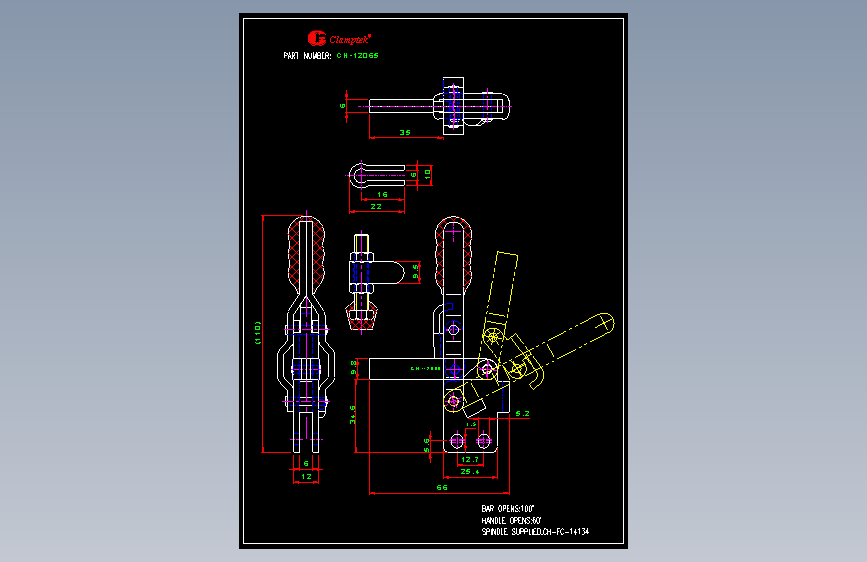The image size is (867, 562).
Task: Select the PART NUMBER: label
Action: [307, 55]
